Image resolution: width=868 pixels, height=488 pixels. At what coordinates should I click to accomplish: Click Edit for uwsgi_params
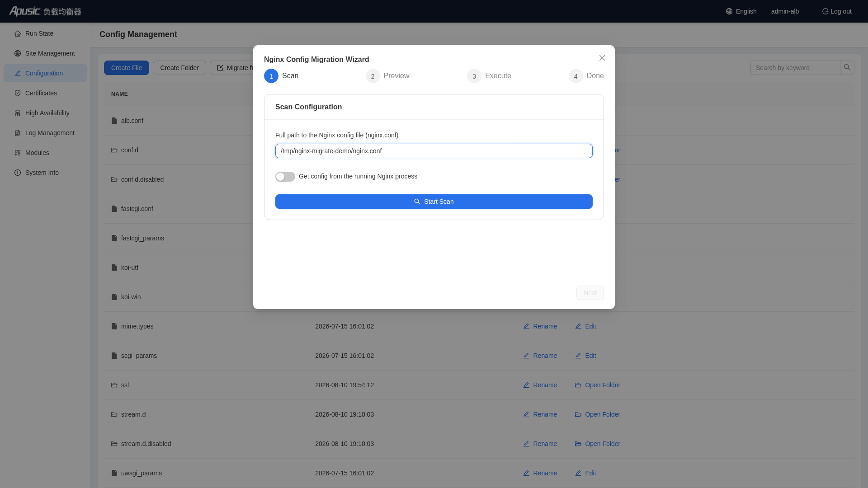click(585, 473)
